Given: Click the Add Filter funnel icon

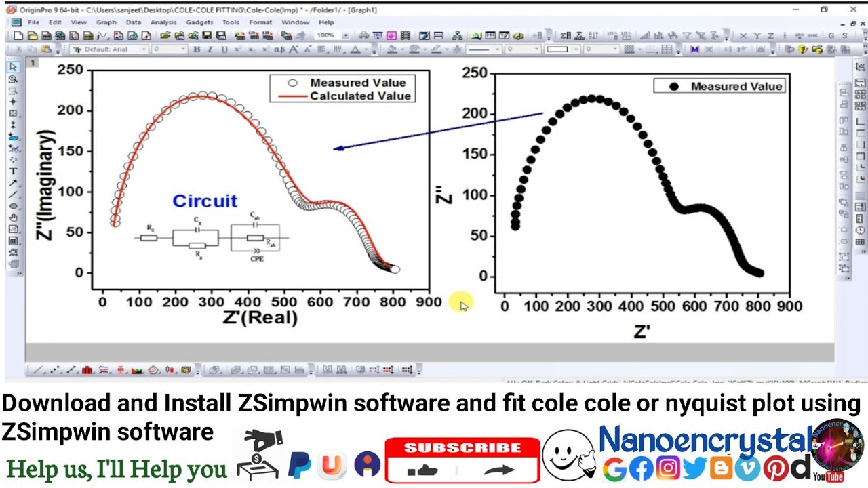Looking at the screenshot, I should pos(686,35).
